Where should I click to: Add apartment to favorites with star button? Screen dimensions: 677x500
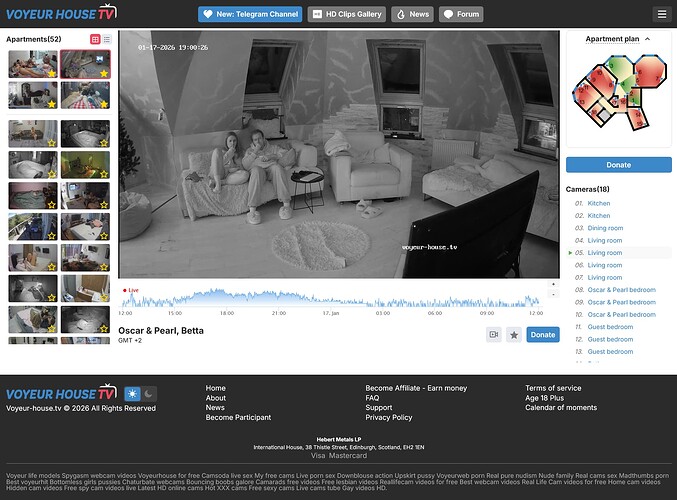tap(514, 335)
